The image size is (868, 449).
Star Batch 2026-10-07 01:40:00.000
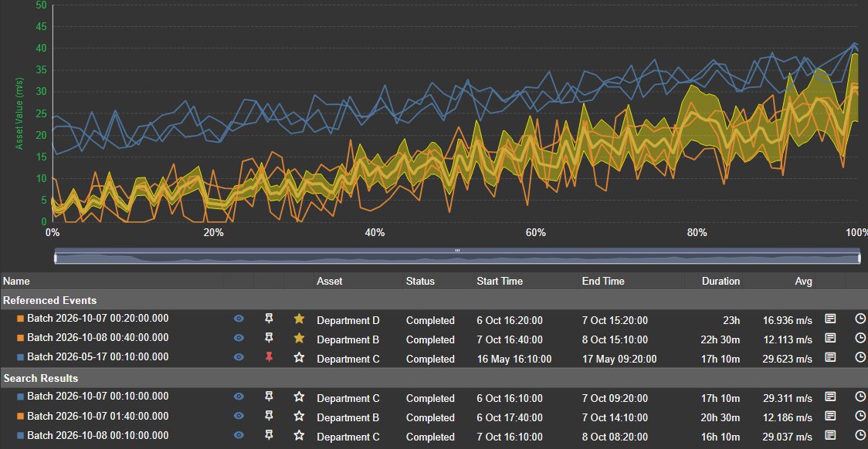pos(299,416)
